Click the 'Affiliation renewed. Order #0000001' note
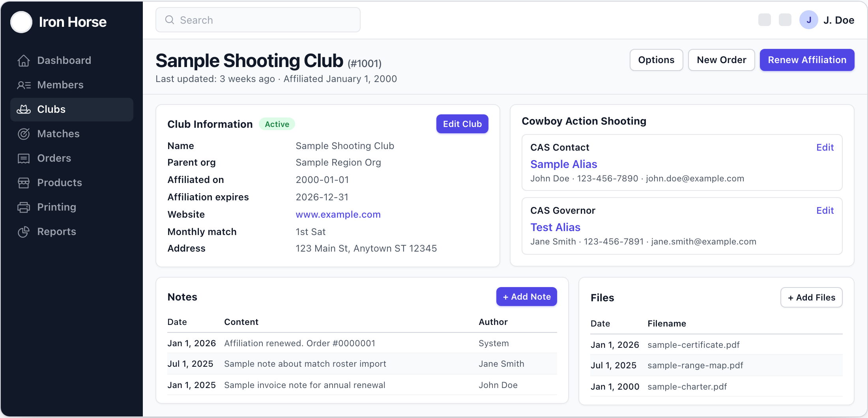 (x=299, y=343)
